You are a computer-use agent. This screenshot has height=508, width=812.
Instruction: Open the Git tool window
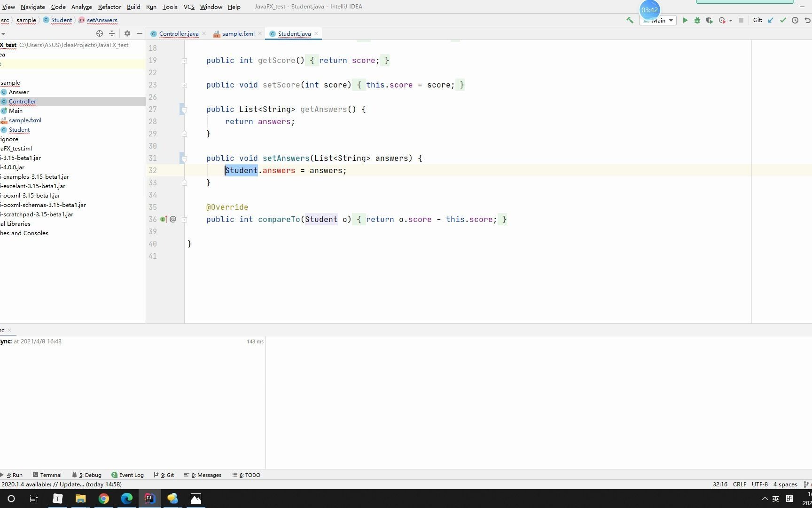click(164, 475)
